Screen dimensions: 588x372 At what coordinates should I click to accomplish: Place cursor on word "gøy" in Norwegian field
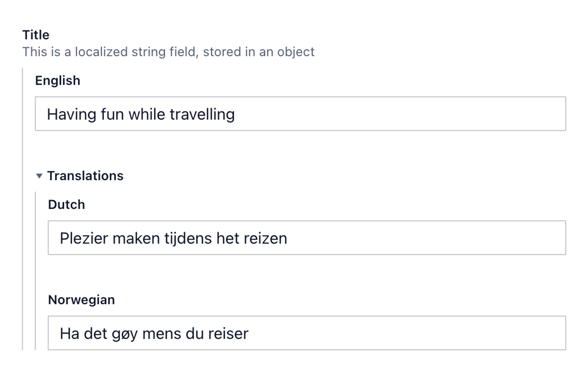(124, 334)
